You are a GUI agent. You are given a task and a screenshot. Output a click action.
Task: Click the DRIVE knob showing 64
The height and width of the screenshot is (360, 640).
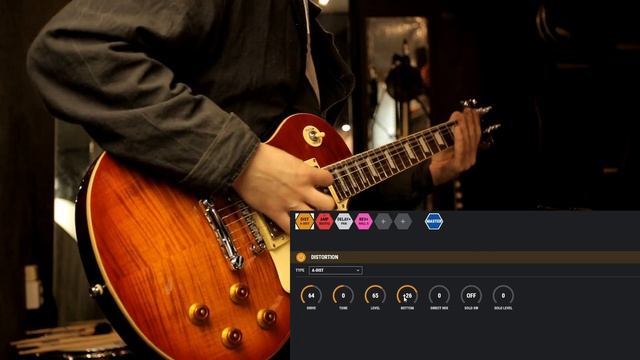coord(311,296)
